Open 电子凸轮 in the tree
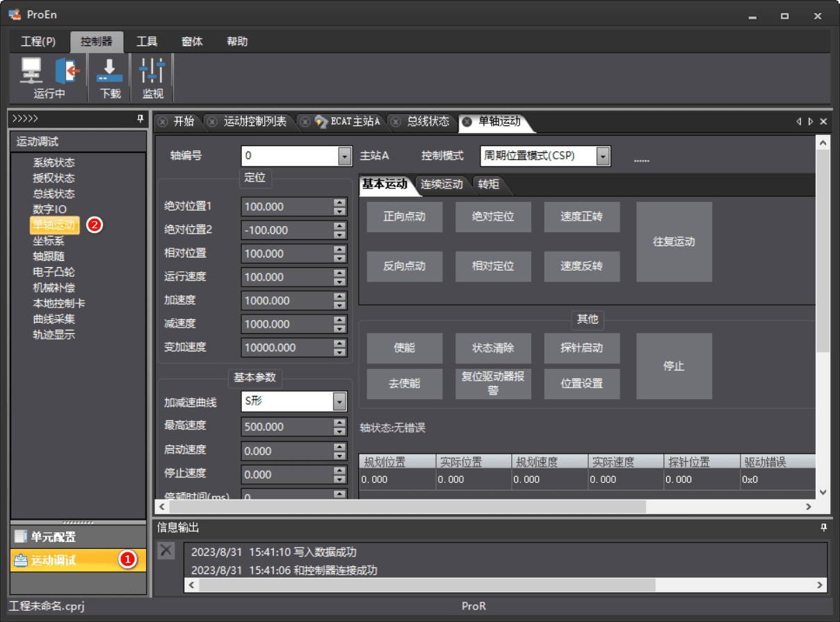 click(54, 272)
